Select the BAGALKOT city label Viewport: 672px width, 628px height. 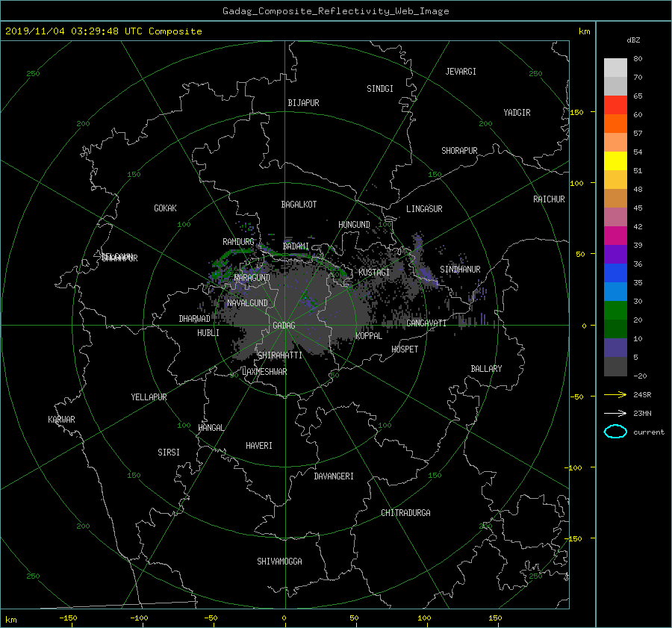[x=299, y=205]
